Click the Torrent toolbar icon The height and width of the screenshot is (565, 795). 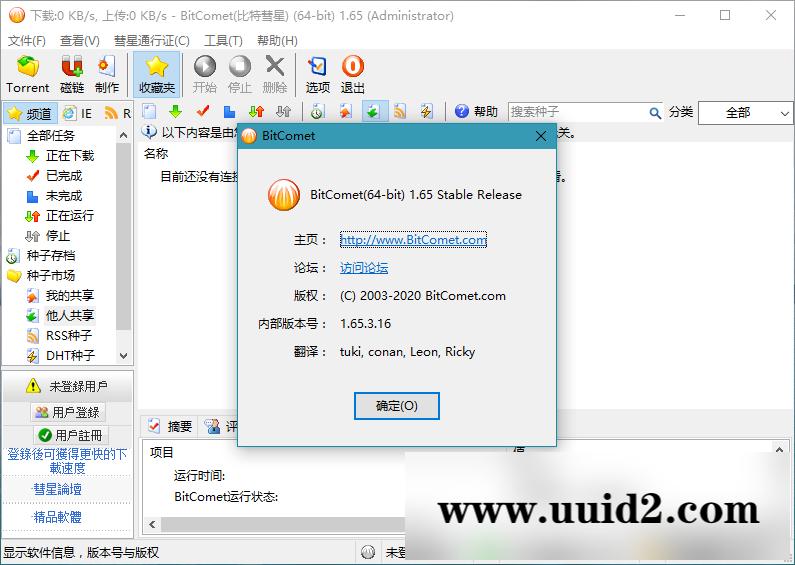tap(27, 74)
